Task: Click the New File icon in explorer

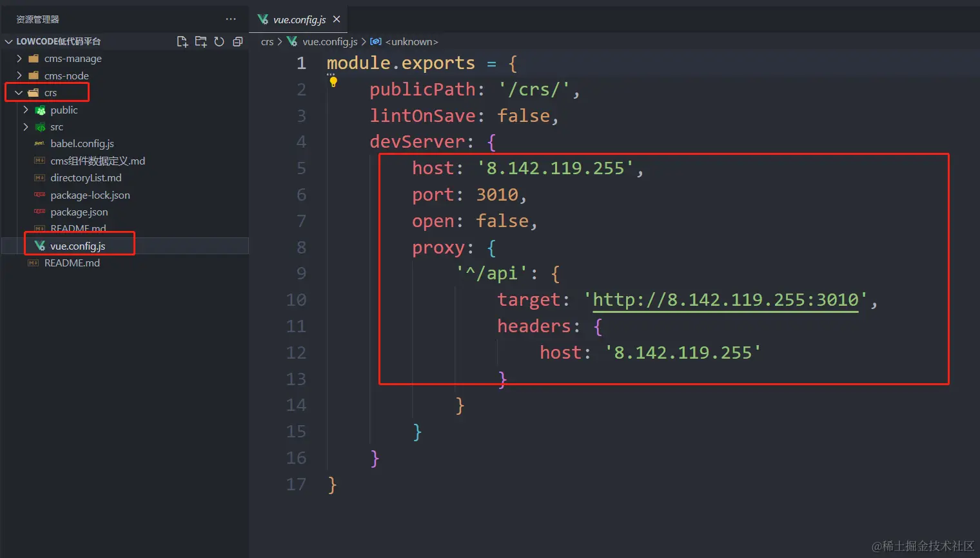Action: coord(182,41)
